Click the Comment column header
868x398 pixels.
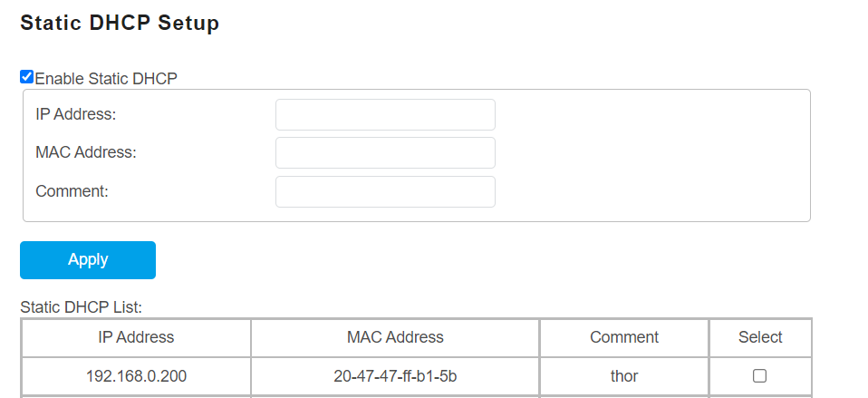coord(624,337)
